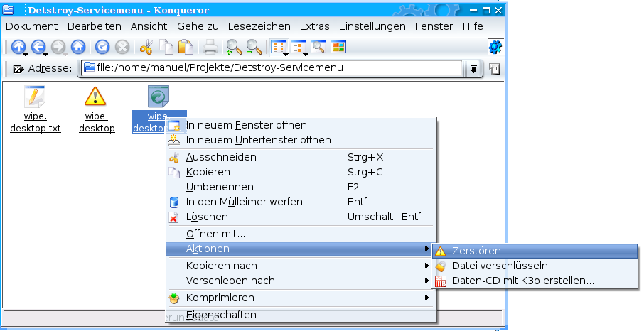
Task: Click the animated KDE gear icon
Action: [x=495, y=47]
